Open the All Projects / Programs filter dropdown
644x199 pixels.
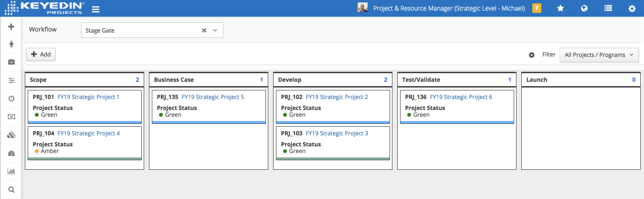point(599,55)
